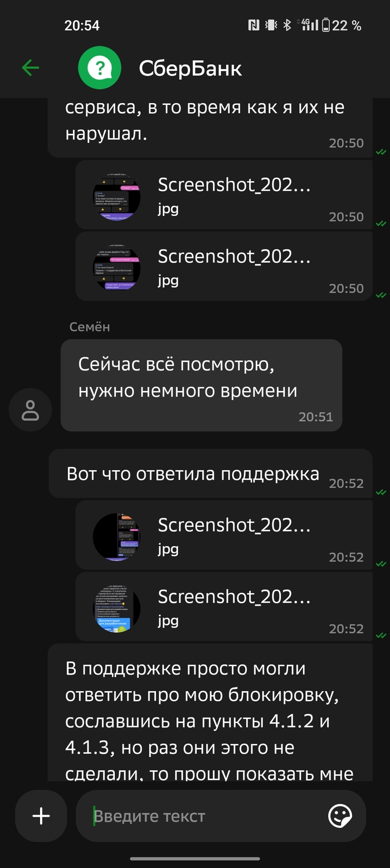The image size is (390, 868).
Task: Tap the СберБанк chat title
Action: (191, 69)
